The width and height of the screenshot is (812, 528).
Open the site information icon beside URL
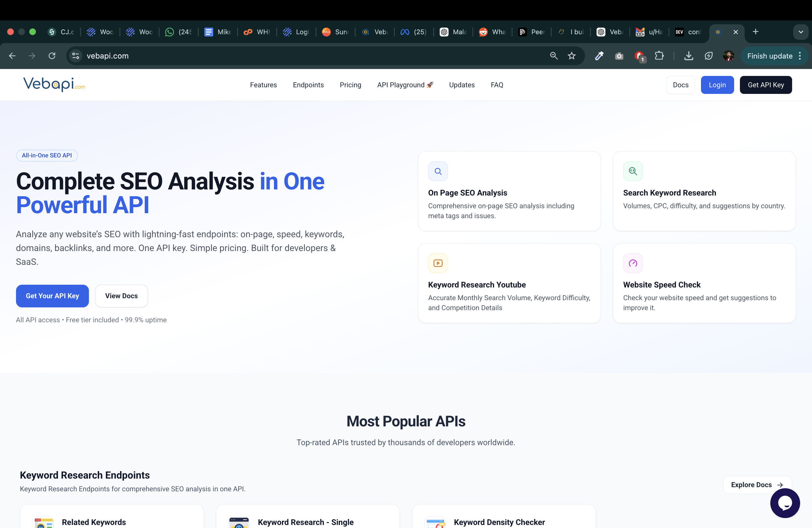(76, 56)
